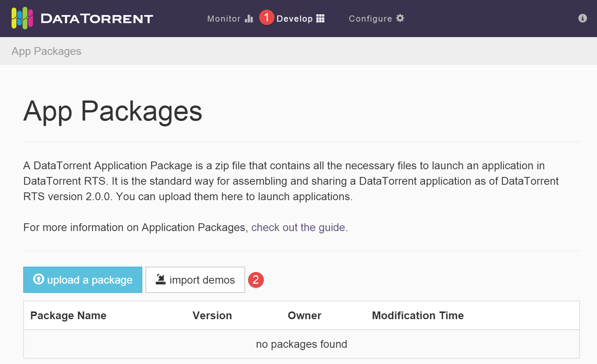Sort by the Version column header
The width and height of the screenshot is (597, 364).
212,316
